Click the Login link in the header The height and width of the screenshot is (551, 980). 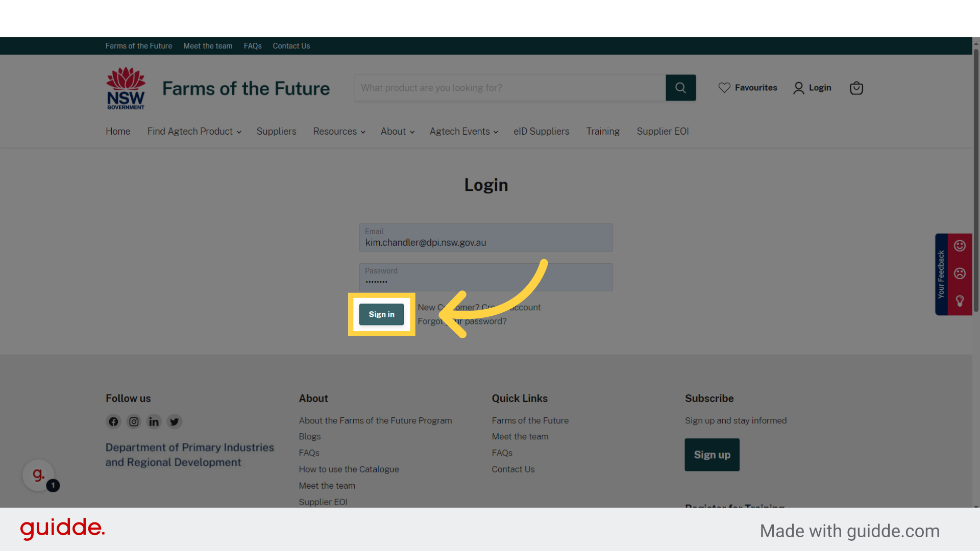tap(812, 88)
